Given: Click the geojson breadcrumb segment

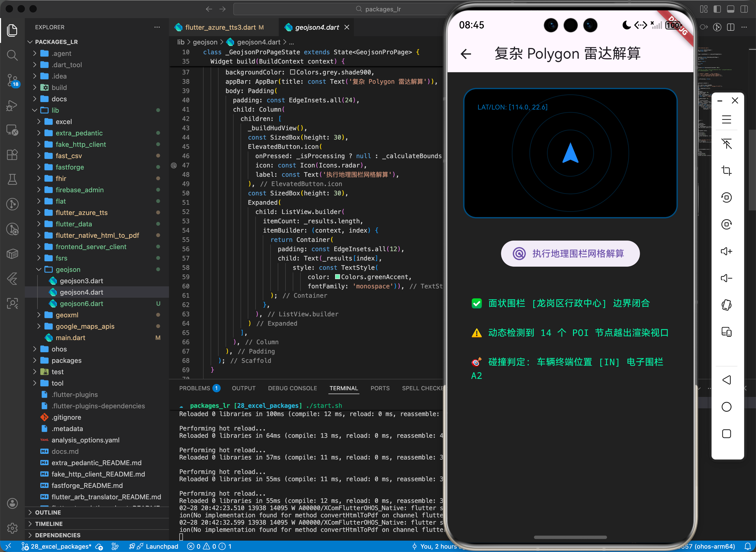Looking at the screenshot, I should point(205,42).
